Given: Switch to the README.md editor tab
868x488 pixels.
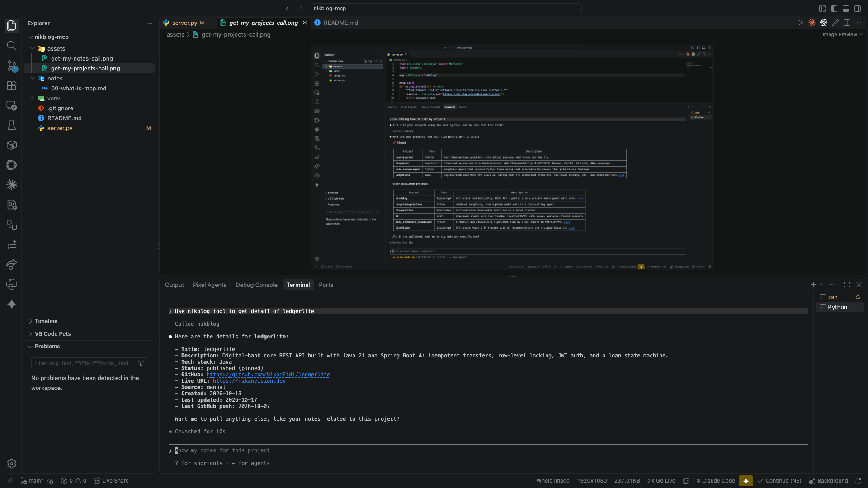Looking at the screenshot, I should [340, 23].
